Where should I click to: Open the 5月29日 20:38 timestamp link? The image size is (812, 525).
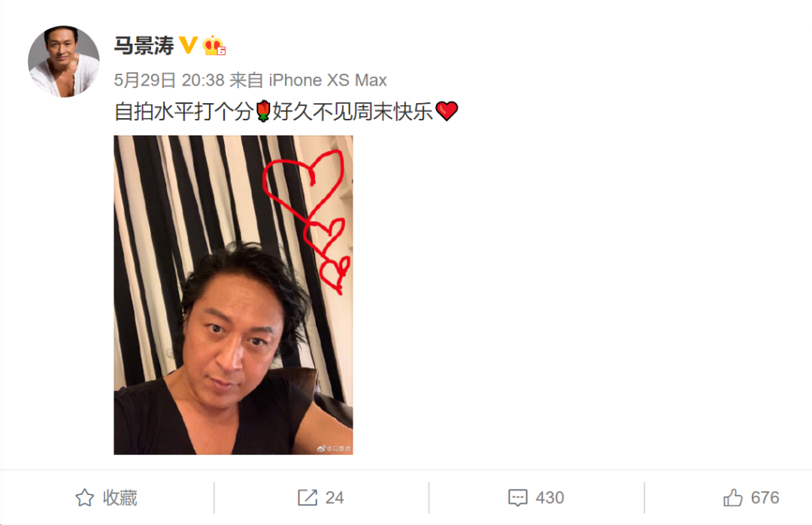(x=169, y=80)
